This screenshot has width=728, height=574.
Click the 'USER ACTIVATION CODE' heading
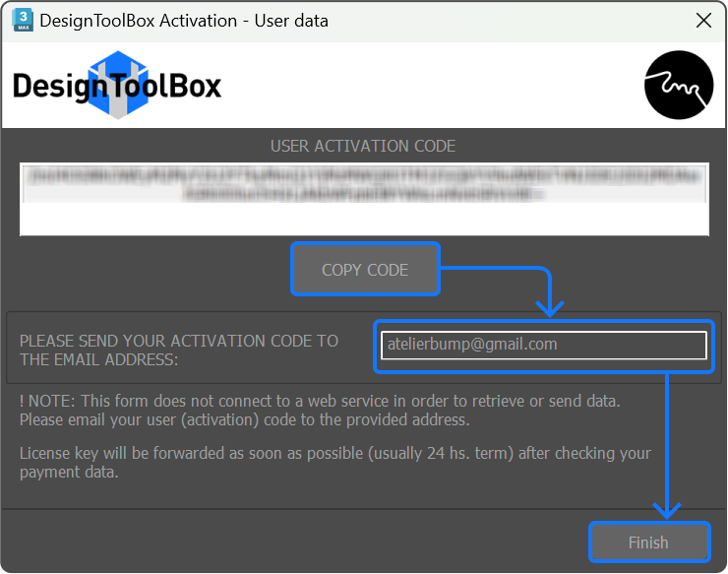tap(363, 146)
